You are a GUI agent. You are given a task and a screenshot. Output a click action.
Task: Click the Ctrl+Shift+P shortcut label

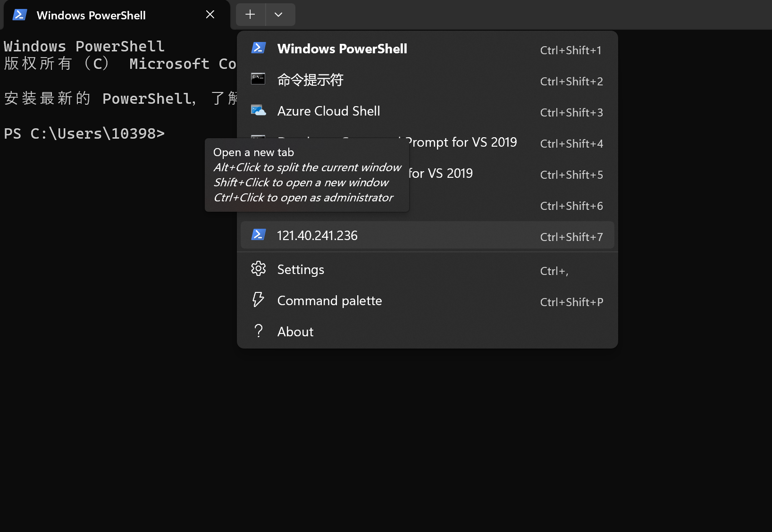pos(571,302)
